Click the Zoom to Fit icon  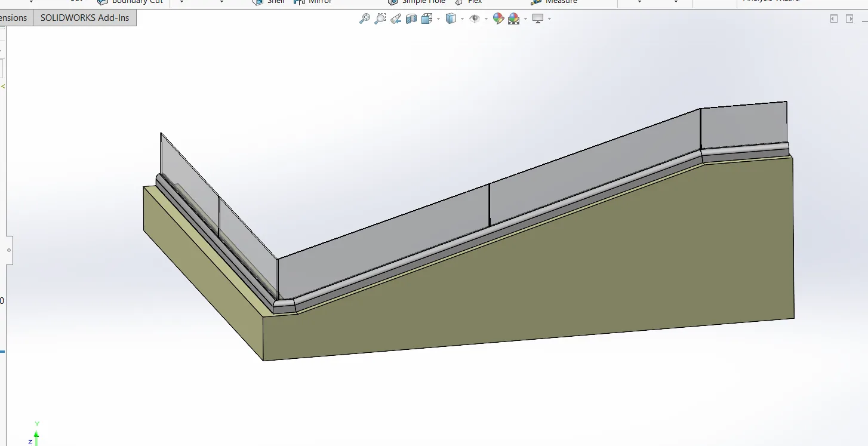364,19
